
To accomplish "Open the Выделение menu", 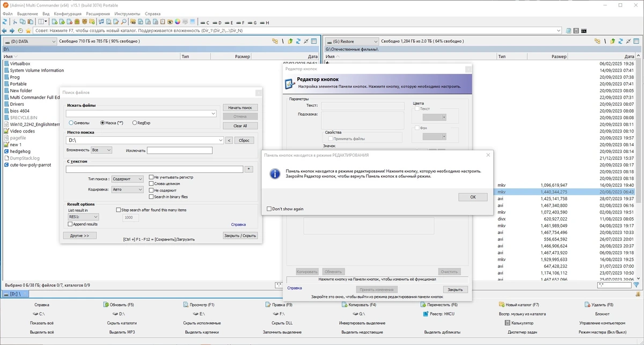I will pos(27,13).
